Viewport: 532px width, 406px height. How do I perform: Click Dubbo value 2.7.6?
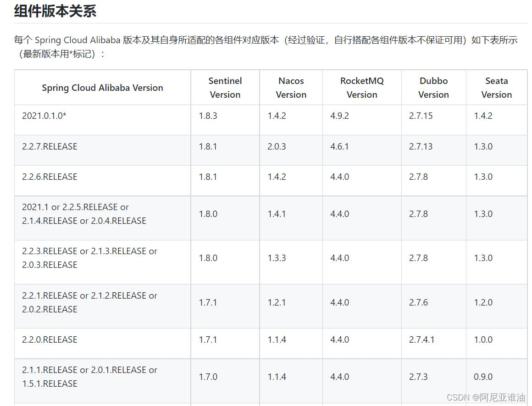click(418, 302)
